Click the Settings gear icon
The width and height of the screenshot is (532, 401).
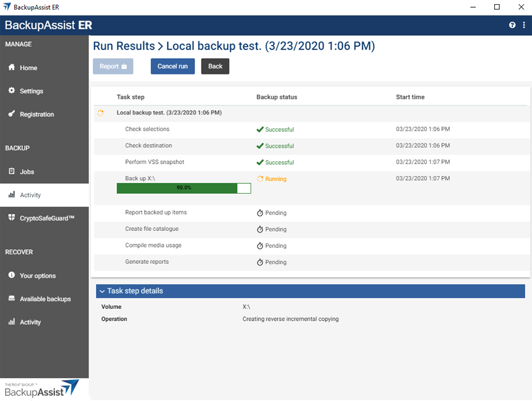click(x=12, y=90)
